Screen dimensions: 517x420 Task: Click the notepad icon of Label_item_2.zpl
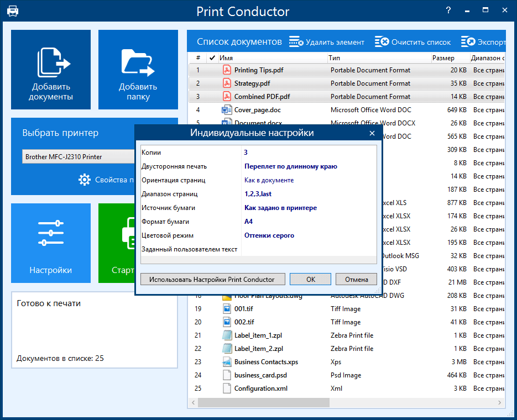click(x=227, y=349)
